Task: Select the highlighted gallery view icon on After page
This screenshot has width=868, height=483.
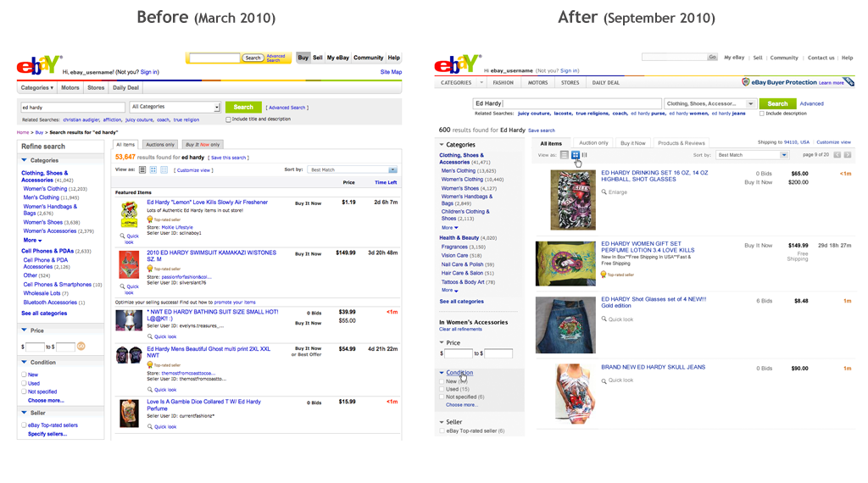Action: (x=576, y=155)
